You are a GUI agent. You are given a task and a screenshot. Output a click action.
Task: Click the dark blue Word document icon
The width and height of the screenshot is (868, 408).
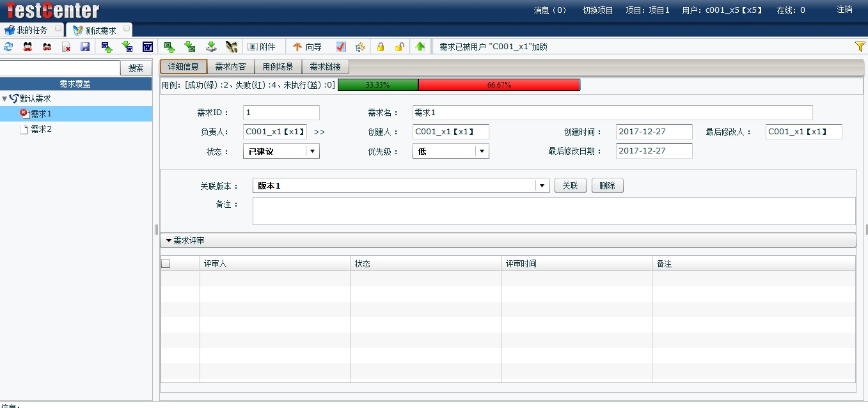(147, 47)
